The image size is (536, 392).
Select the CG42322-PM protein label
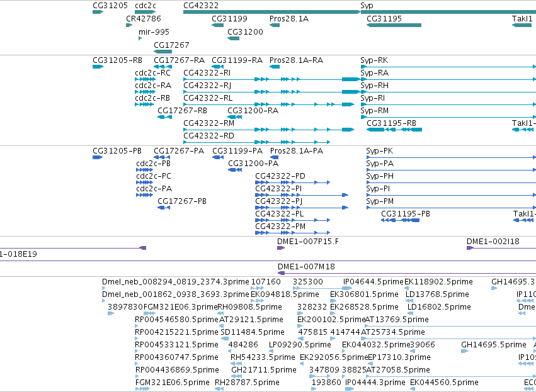(280, 227)
